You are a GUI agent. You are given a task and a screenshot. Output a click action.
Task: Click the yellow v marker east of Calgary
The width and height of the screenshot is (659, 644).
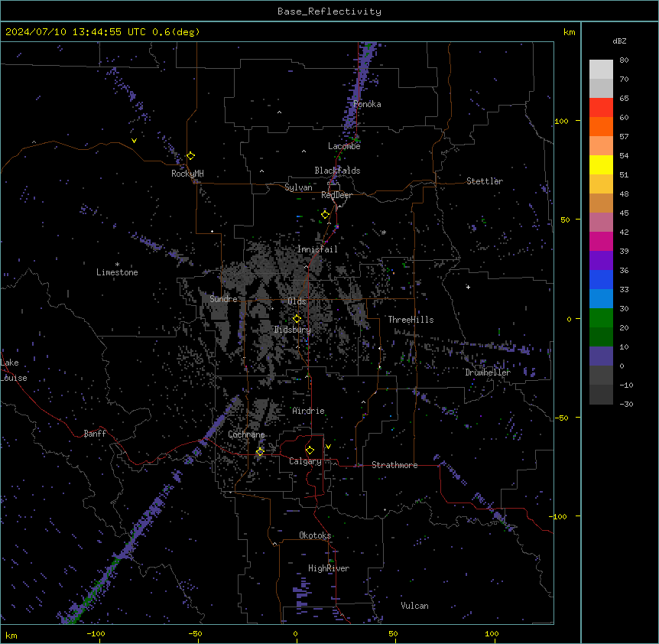328,447
